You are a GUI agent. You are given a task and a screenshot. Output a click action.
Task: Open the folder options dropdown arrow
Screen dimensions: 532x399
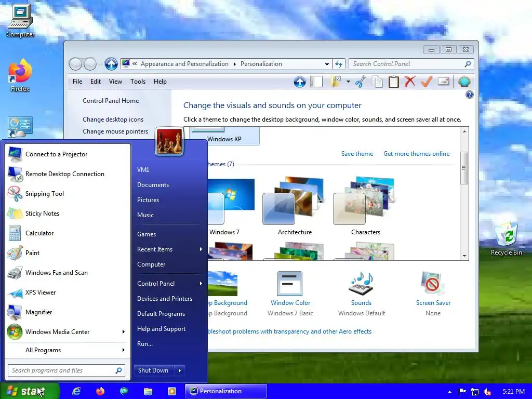[348, 82]
